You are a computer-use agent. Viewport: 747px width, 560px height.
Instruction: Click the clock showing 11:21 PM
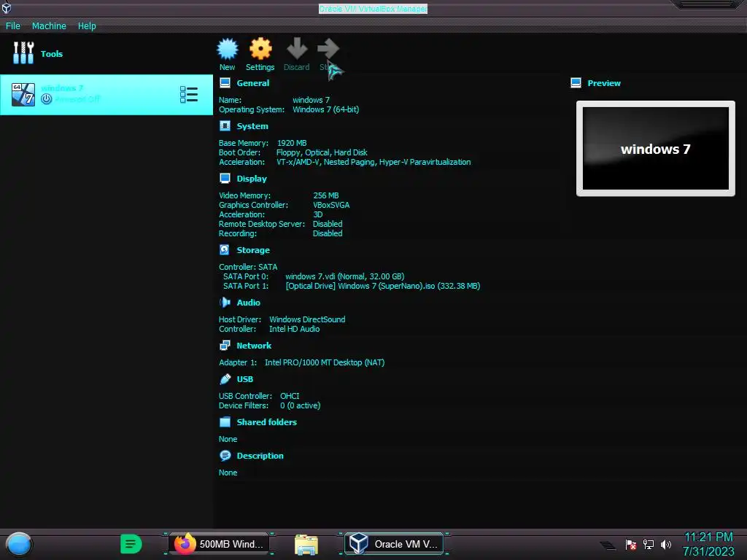[x=708, y=537]
